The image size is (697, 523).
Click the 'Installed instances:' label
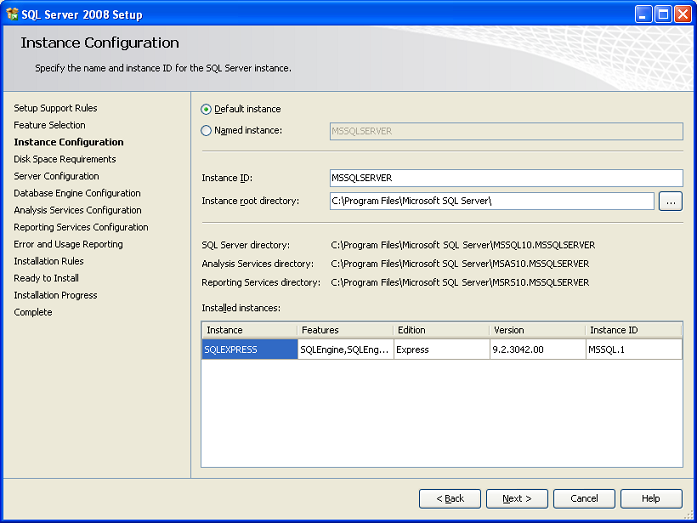point(241,308)
